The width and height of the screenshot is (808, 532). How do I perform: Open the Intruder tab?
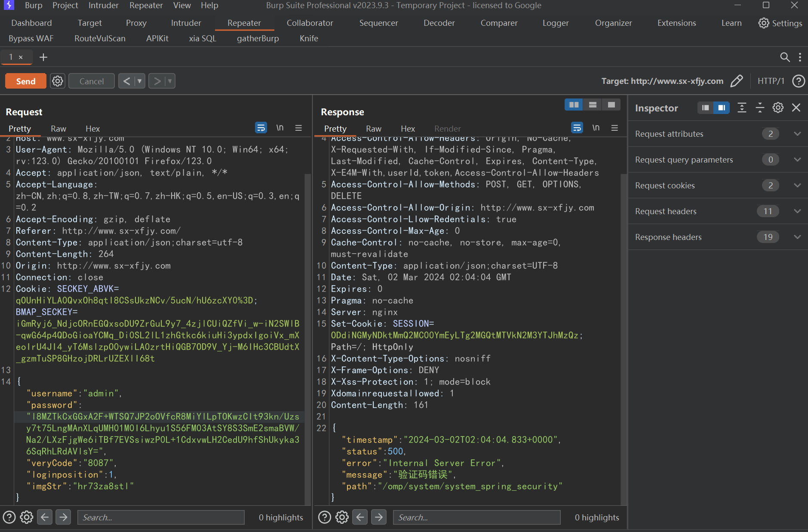pos(186,23)
